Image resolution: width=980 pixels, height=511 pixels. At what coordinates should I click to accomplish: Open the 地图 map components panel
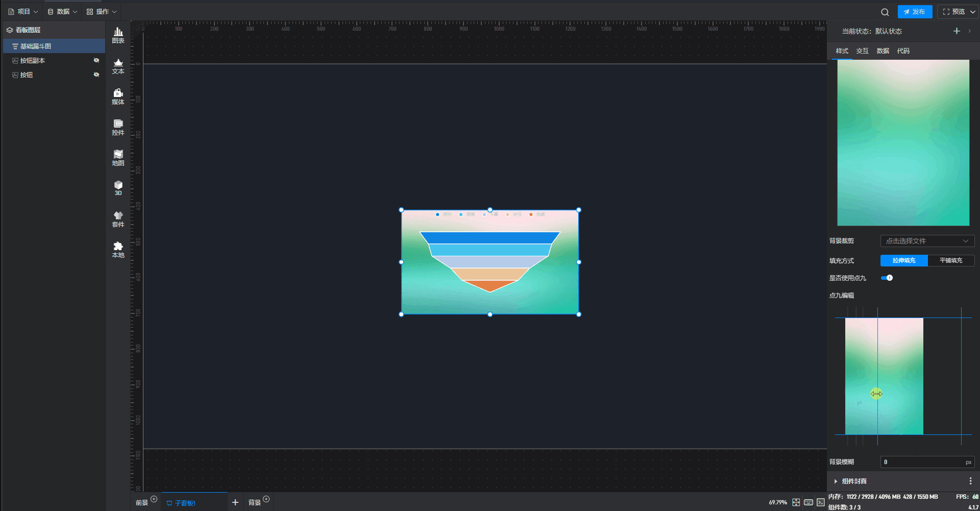click(x=118, y=158)
